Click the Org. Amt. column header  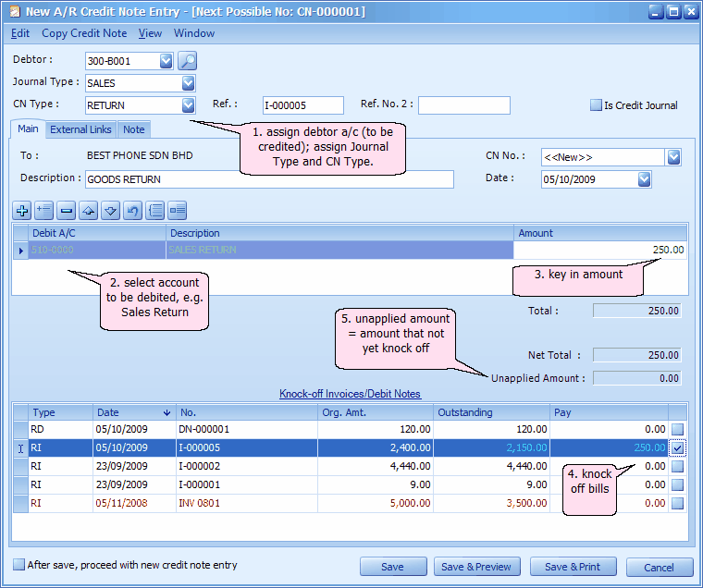[376, 412]
